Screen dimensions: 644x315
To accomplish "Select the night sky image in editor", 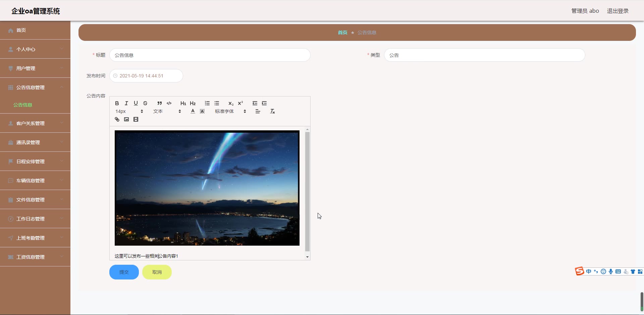I will [x=207, y=188].
